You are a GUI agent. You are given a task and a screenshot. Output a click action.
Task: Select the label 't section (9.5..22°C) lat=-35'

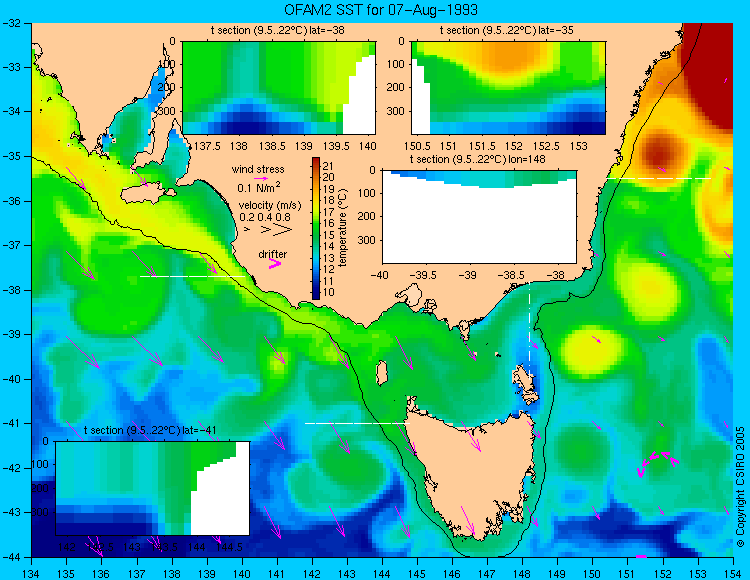click(507, 31)
